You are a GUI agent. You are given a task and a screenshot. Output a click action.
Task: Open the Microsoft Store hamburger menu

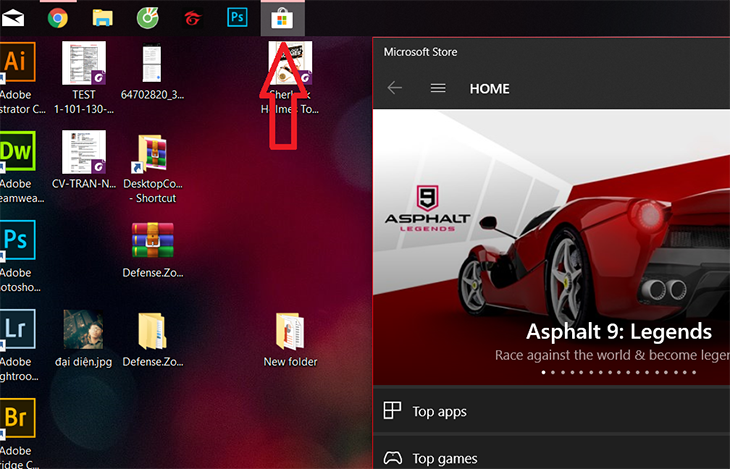click(438, 88)
